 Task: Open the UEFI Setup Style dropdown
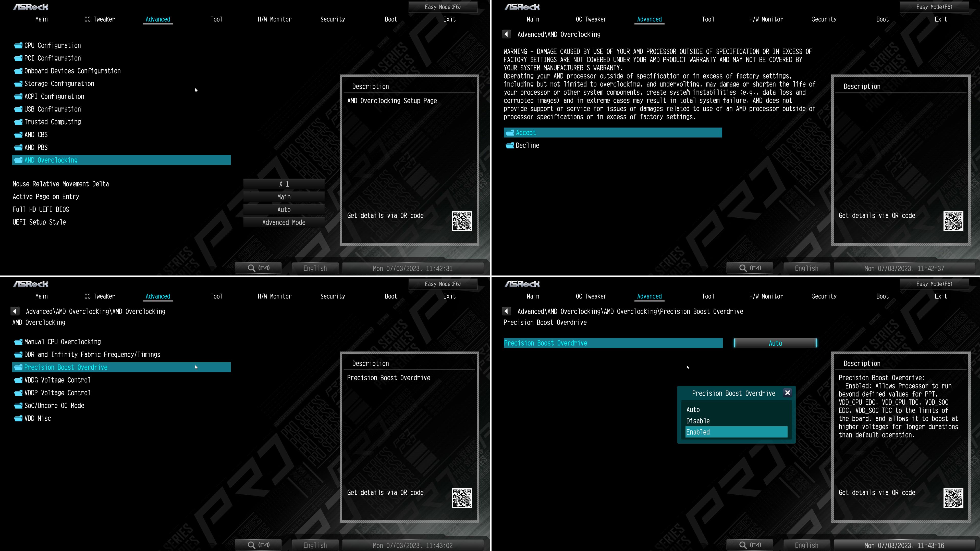(284, 222)
